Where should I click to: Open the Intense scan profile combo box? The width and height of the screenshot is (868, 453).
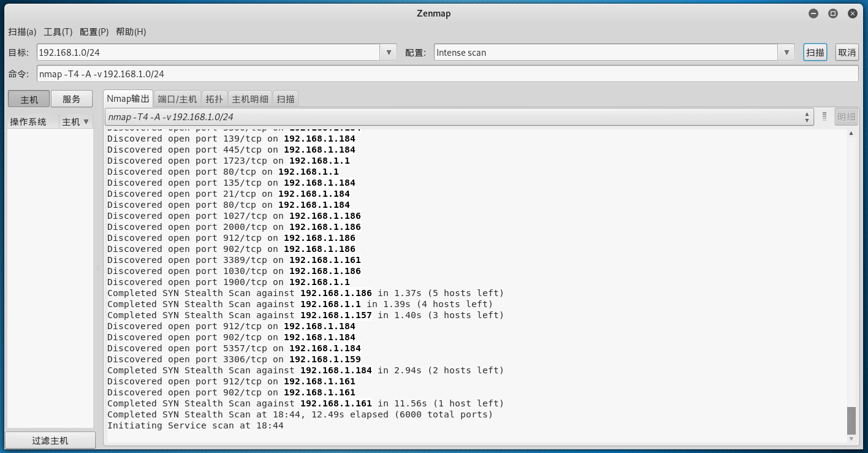pos(606,53)
